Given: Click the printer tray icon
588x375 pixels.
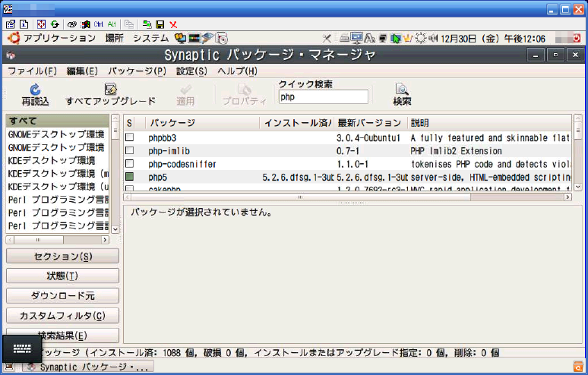Looking at the screenshot, I should tap(344, 38).
